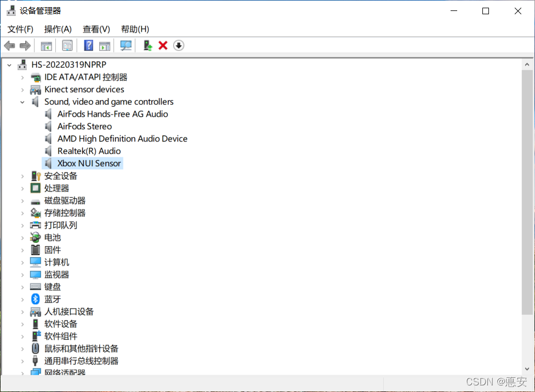
Task: Select the 电池 category label
Action: click(53, 237)
